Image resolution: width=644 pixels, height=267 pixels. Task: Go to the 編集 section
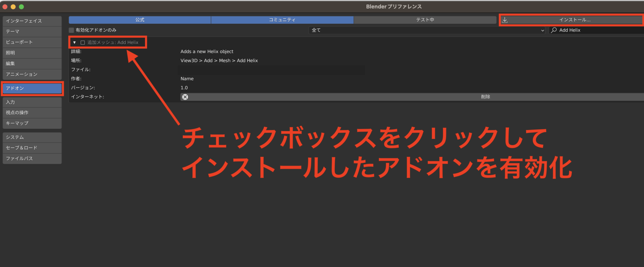32,64
